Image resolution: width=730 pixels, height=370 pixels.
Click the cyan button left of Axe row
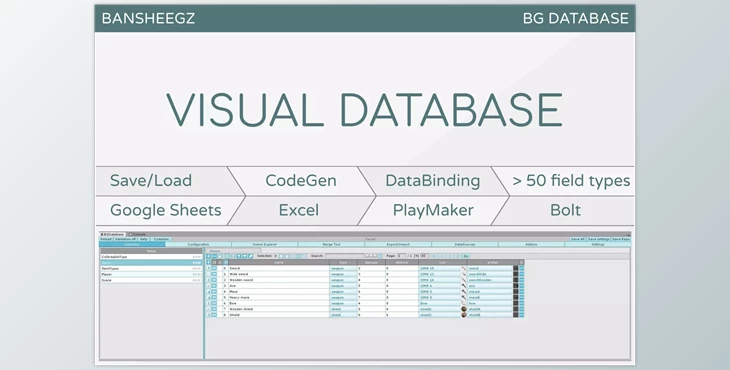click(214, 286)
